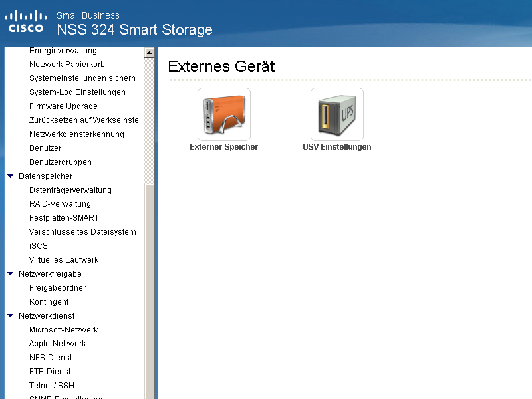Open the Externer Speicher orange drive icon
This screenshot has height=399, width=532.
click(224, 114)
